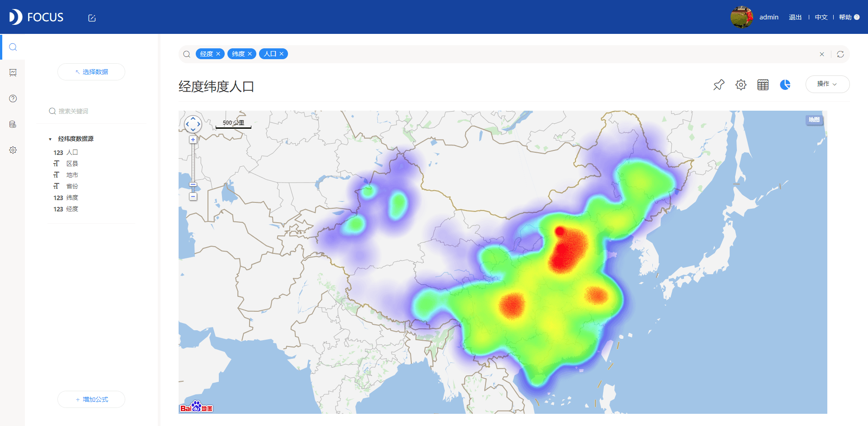Open the pinboard icon in the left sidebar
This screenshot has width=868, height=426.
[x=13, y=73]
